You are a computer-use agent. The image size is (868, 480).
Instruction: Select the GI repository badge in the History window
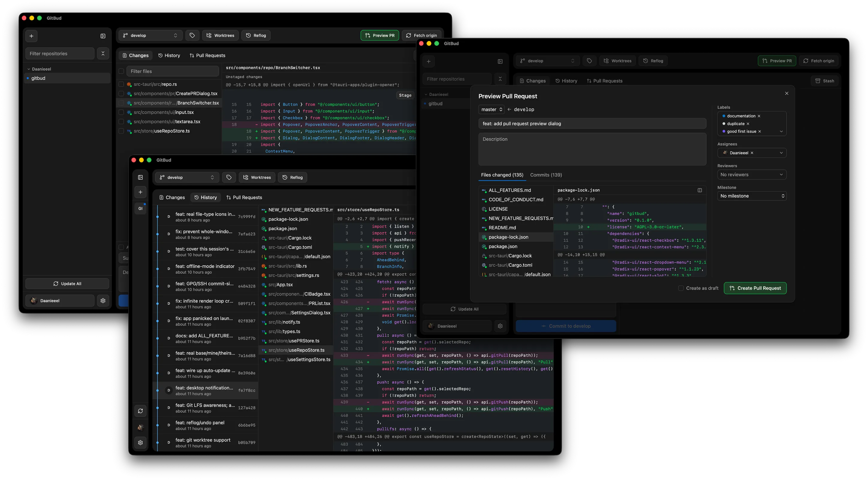(140, 208)
